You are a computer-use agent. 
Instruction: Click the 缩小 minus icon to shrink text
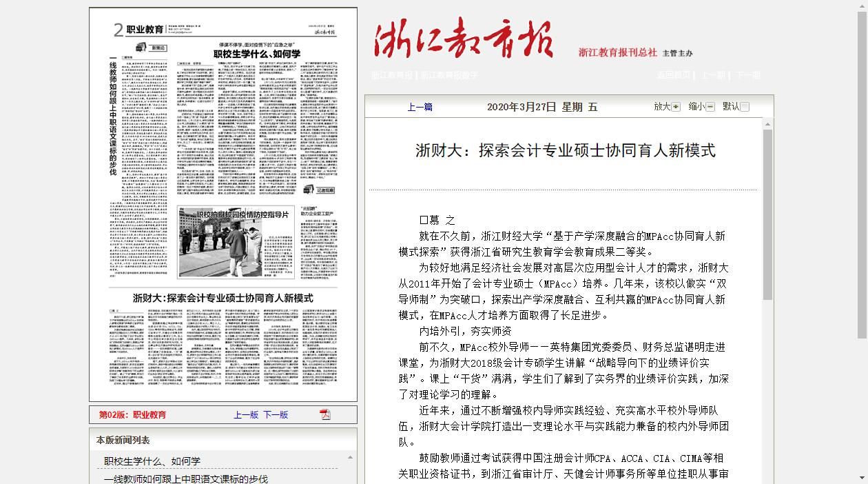710,107
